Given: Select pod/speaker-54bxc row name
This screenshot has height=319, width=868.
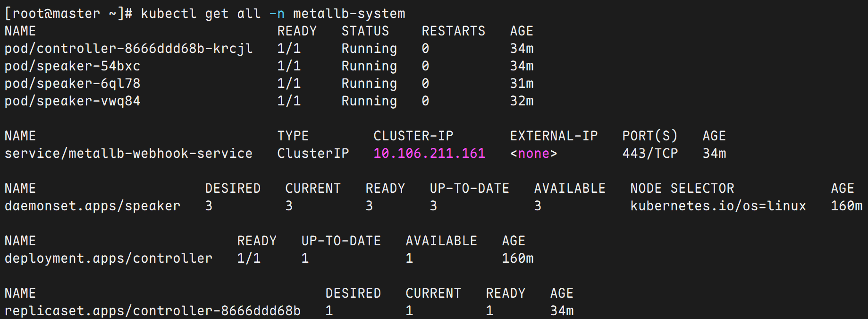Looking at the screenshot, I should (72, 66).
